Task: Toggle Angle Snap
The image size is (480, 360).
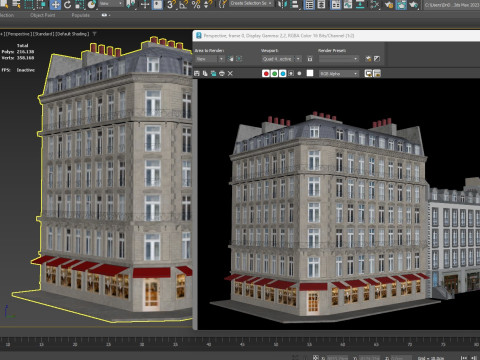Action: pos(183,5)
